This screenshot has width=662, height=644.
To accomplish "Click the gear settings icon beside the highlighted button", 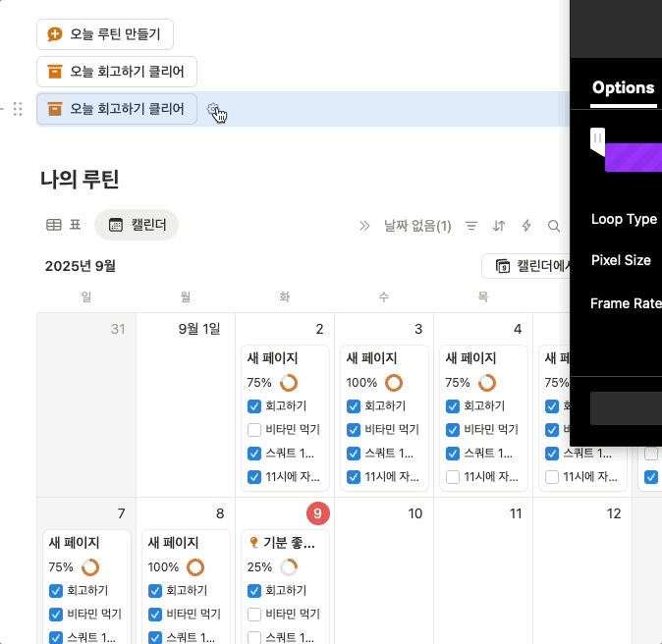I will pyautogui.click(x=213, y=109).
